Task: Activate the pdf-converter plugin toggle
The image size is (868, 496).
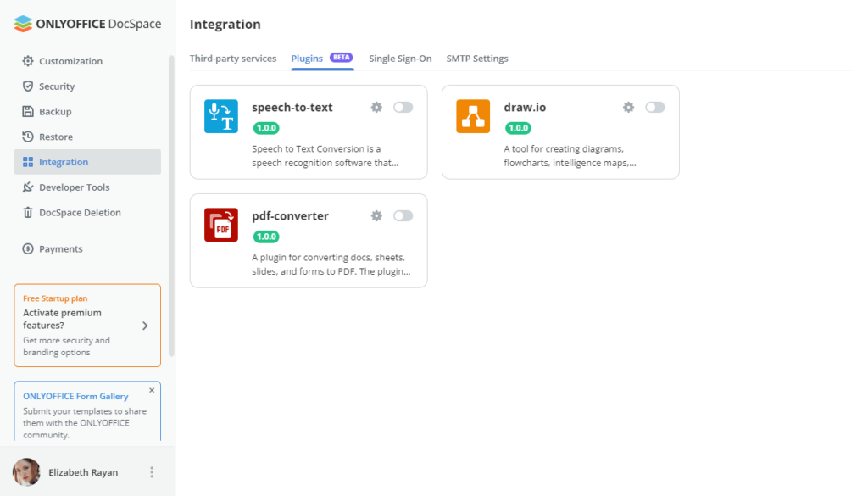Action: click(403, 215)
